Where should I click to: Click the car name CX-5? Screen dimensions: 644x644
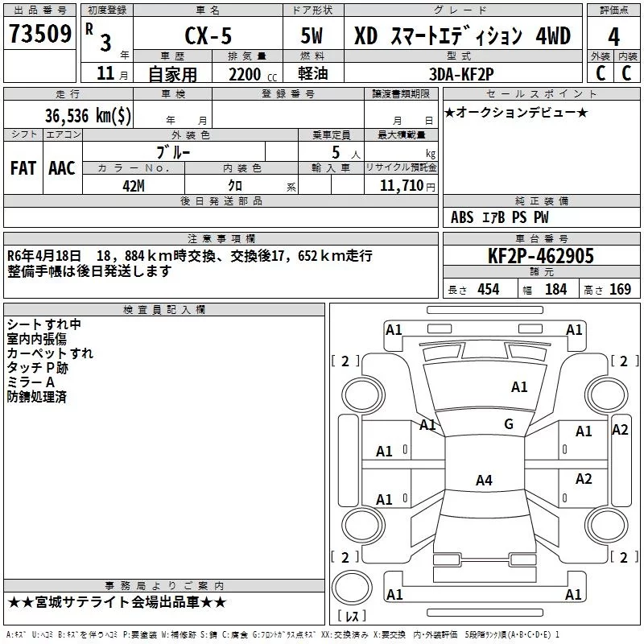[208, 35]
